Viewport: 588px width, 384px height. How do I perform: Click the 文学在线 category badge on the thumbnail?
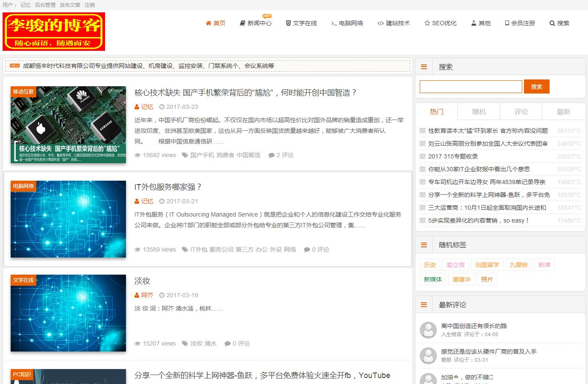pos(23,280)
